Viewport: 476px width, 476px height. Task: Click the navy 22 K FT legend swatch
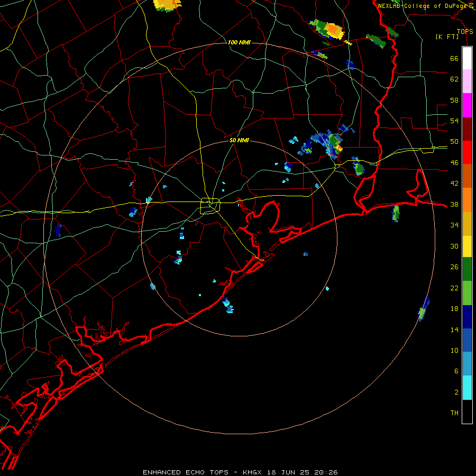pos(467,317)
